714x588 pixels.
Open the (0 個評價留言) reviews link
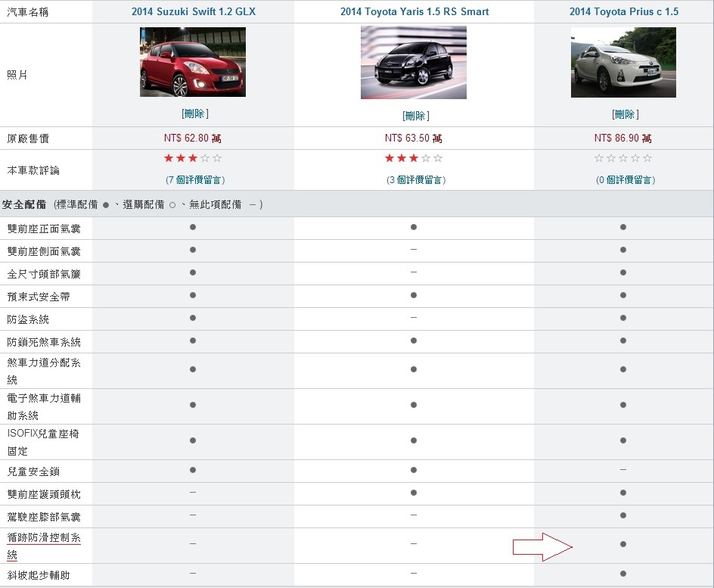click(626, 180)
